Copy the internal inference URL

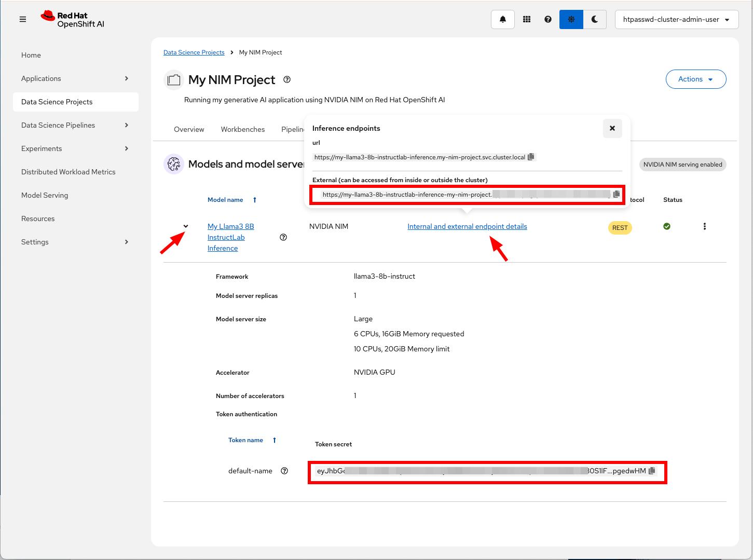click(x=531, y=157)
